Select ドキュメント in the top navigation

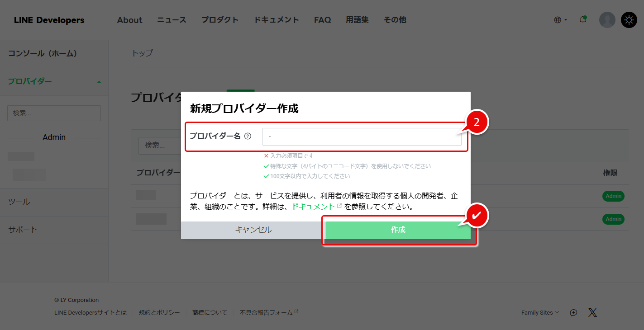[277, 20]
